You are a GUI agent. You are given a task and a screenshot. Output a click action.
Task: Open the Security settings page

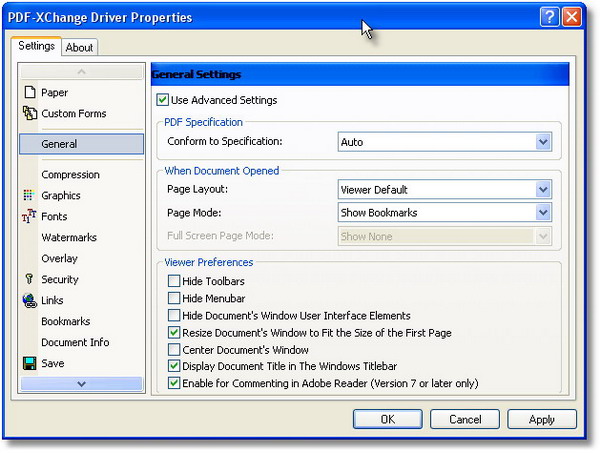pos(82,279)
